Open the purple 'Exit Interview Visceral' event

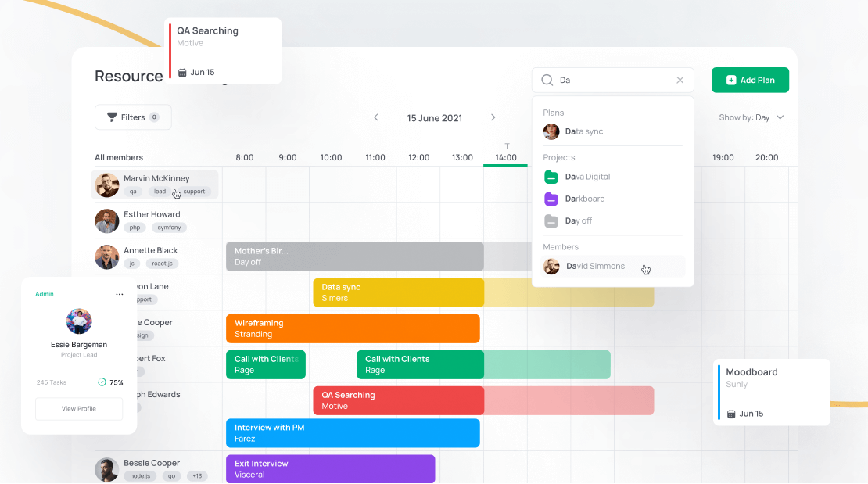click(x=331, y=469)
